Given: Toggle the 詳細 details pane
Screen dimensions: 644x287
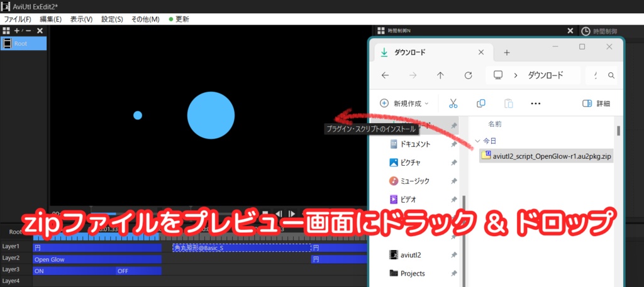Looking at the screenshot, I should tap(596, 104).
